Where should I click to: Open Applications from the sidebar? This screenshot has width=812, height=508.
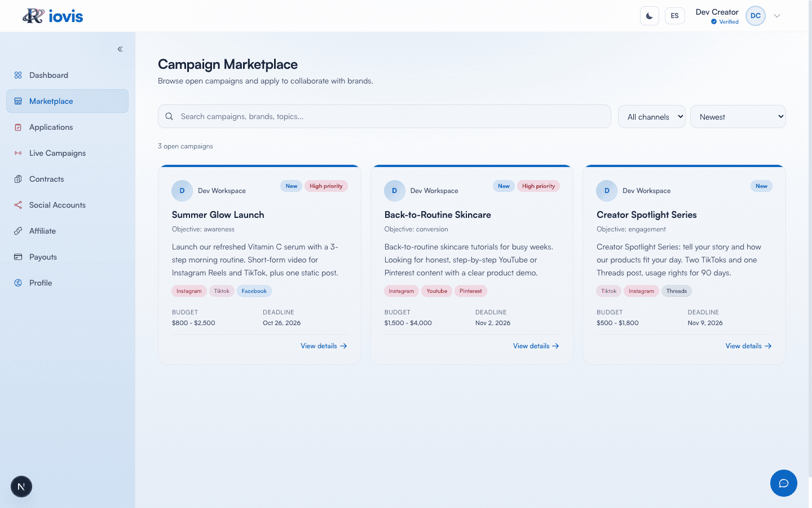pos(68,127)
